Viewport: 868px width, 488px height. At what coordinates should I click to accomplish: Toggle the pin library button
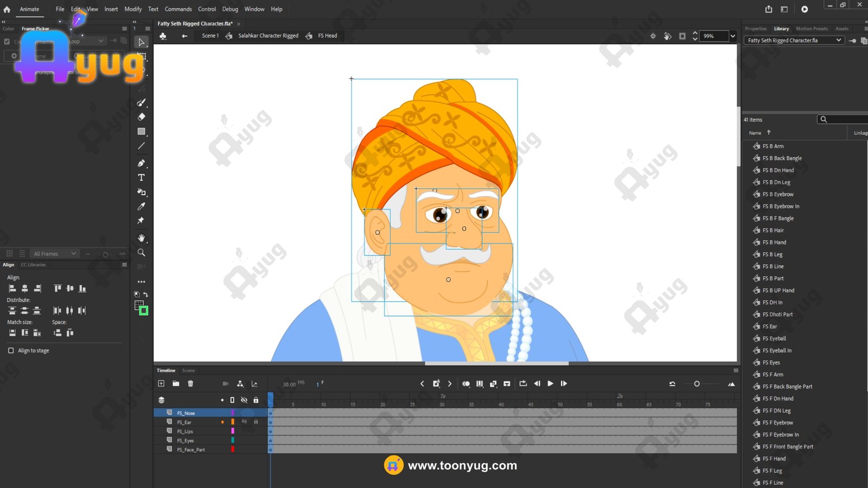coord(853,40)
